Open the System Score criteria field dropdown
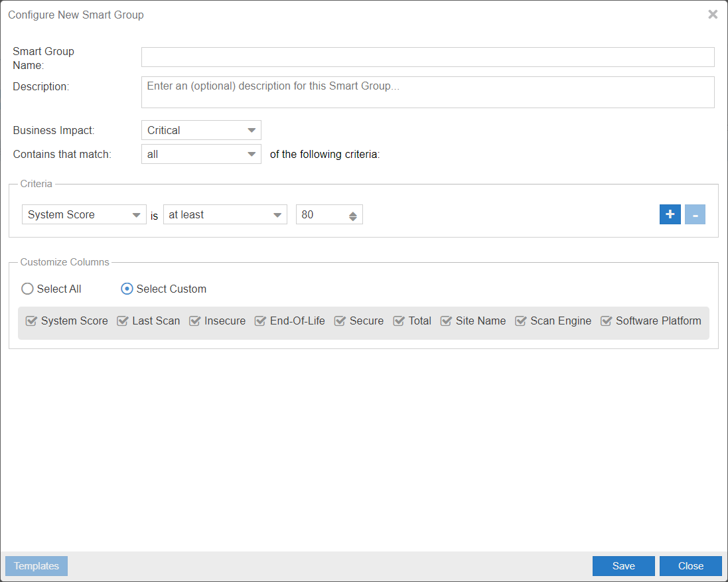Screen dimensions: 728x582 tap(84, 214)
